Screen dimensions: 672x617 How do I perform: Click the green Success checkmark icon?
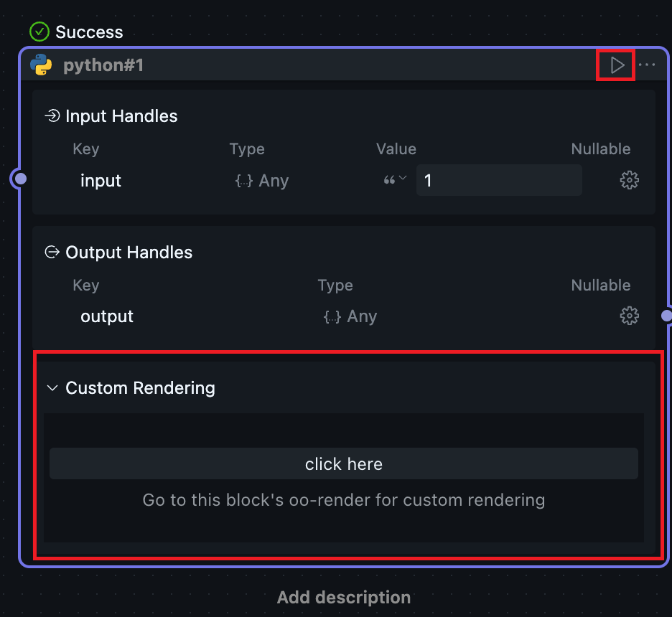(x=39, y=32)
